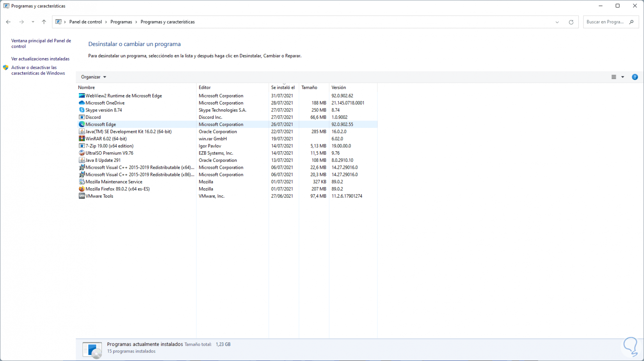Open the view options dropdown arrow
This screenshot has width=644, height=361.
tap(623, 77)
